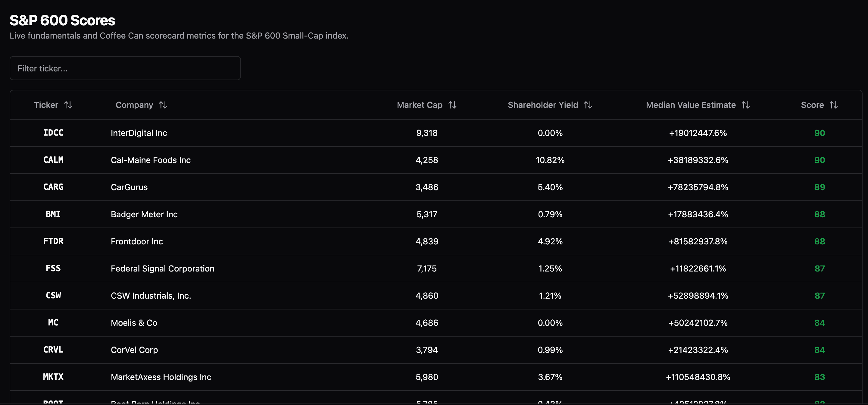Image resolution: width=868 pixels, height=405 pixels.
Task: Click the green score 90 for IDCC
Action: [820, 133]
